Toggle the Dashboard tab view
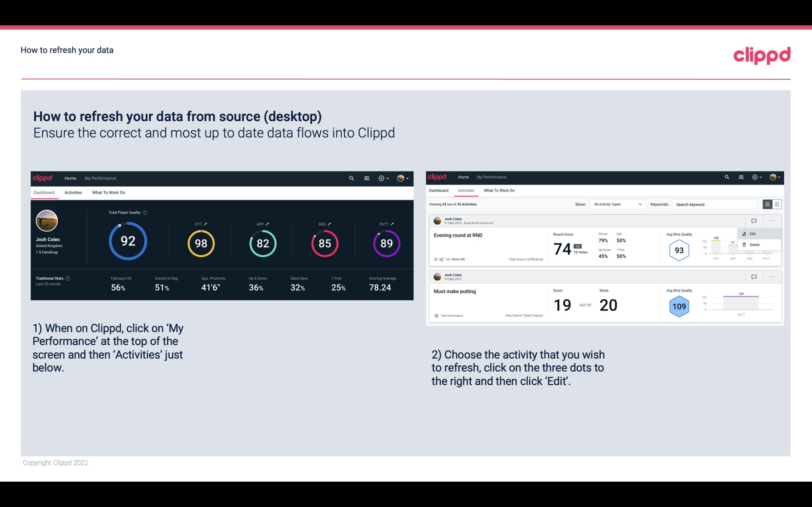This screenshot has height=507, width=812. [44, 192]
